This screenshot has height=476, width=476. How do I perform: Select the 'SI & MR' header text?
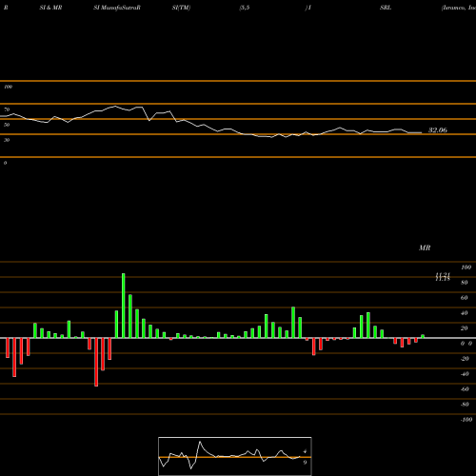coord(50,8)
